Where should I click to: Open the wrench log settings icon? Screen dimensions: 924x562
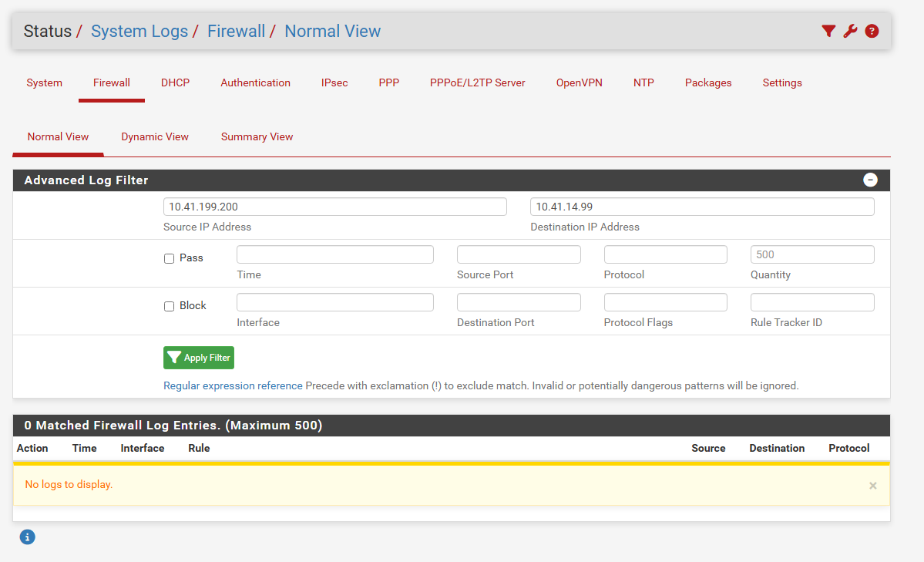click(850, 31)
